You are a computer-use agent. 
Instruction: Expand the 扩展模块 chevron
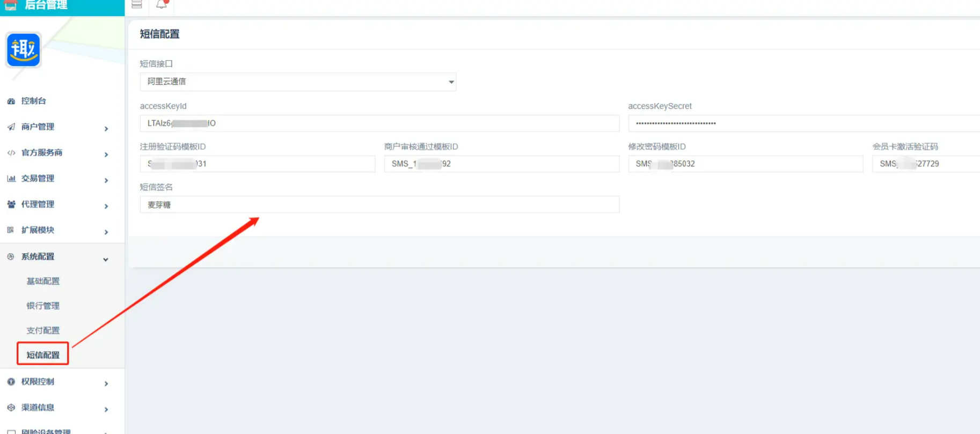click(x=106, y=232)
